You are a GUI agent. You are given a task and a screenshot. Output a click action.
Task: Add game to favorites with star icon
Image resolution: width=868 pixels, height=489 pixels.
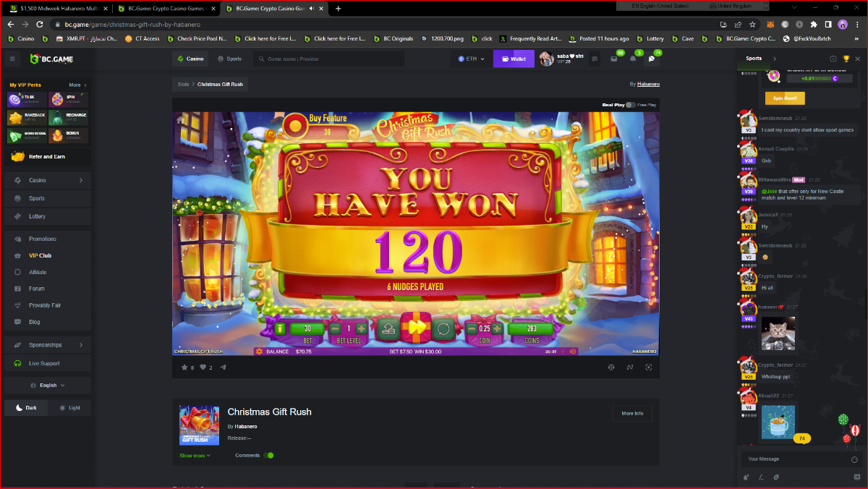(184, 367)
